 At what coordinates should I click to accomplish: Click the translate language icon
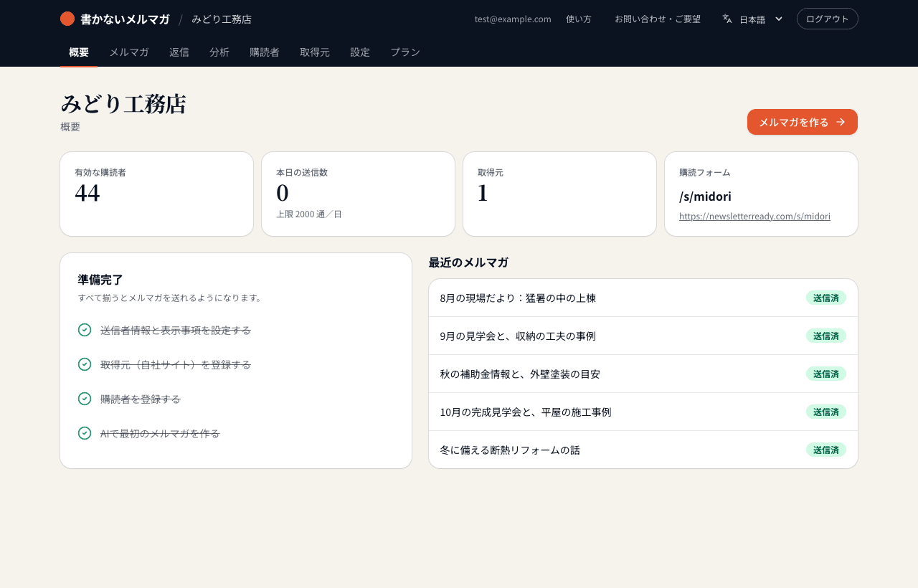(x=727, y=19)
